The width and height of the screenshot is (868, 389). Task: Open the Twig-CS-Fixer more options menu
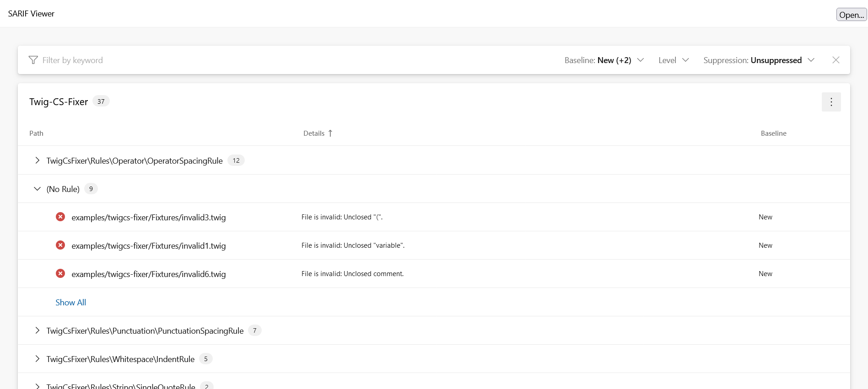pyautogui.click(x=831, y=102)
